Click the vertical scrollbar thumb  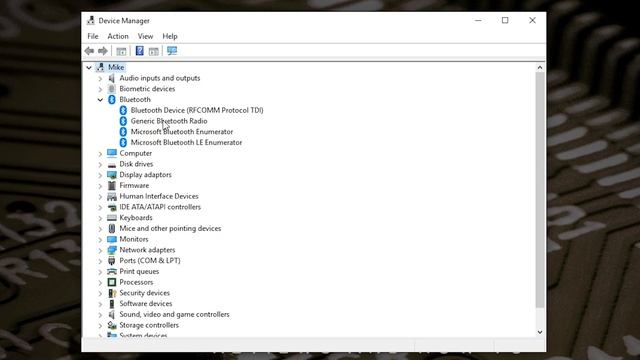(x=540, y=190)
